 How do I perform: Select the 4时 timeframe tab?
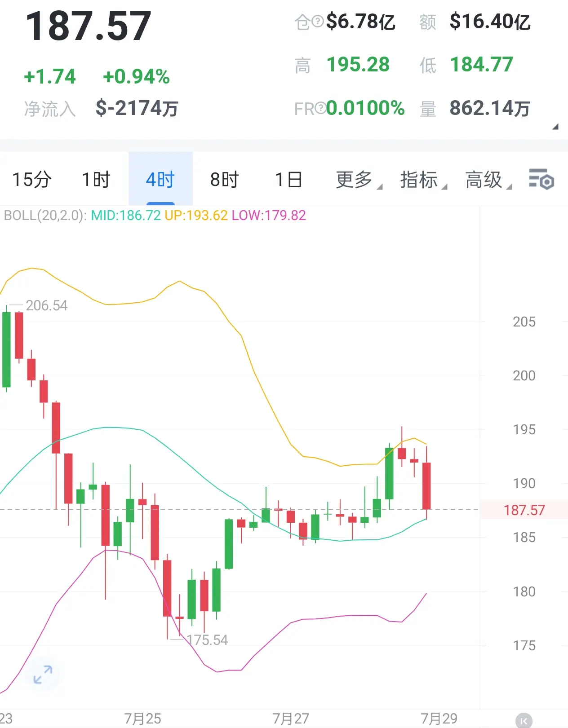[x=160, y=180]
